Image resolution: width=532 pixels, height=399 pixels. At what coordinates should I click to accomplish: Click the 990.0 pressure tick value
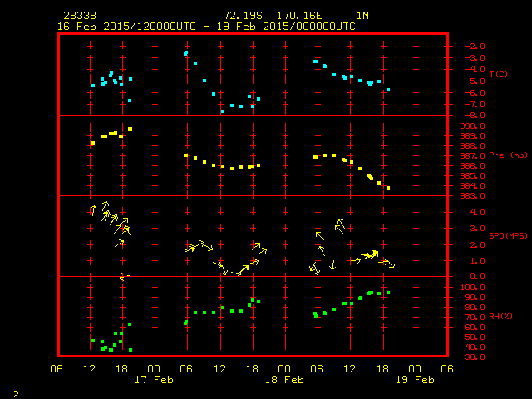click(x=473, y=126)
